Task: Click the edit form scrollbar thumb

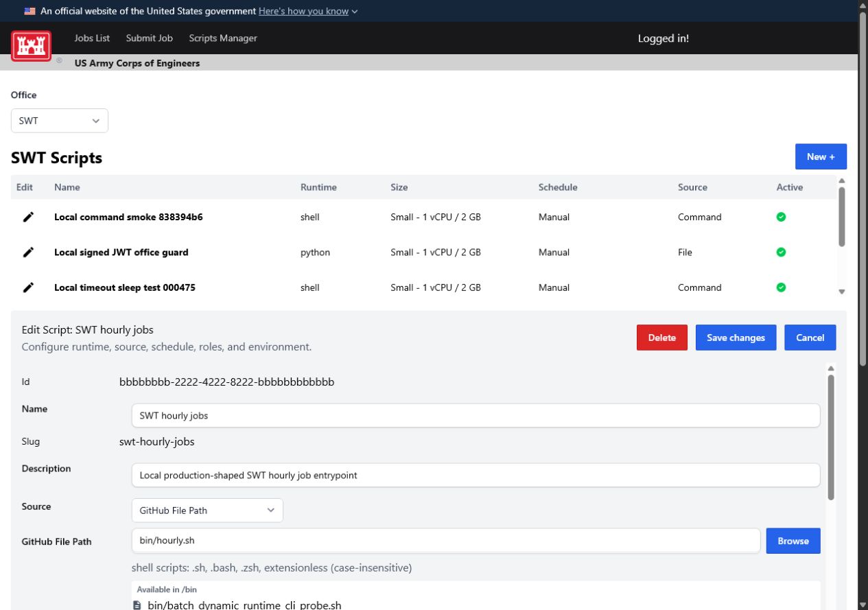Action: tap(831, 436)
